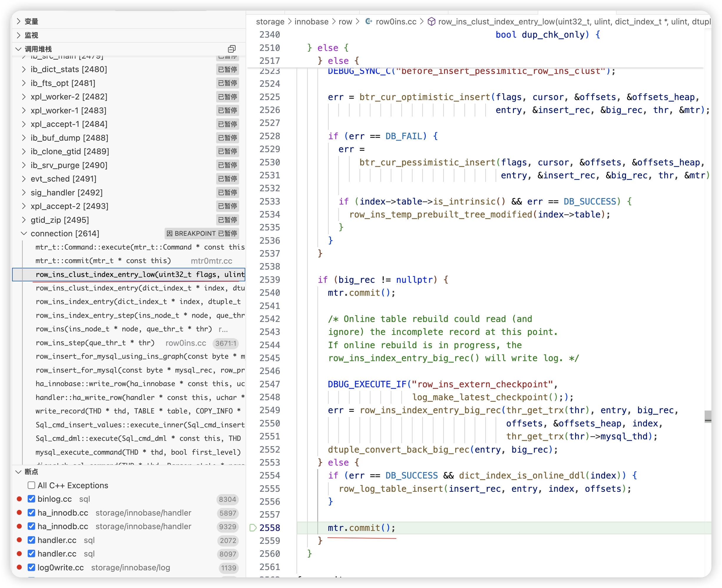Enable the All C++ Exceptions checkbox
The width and height of the screenshot is (722, 588).
pyautogui.click(x=32, y=485)
